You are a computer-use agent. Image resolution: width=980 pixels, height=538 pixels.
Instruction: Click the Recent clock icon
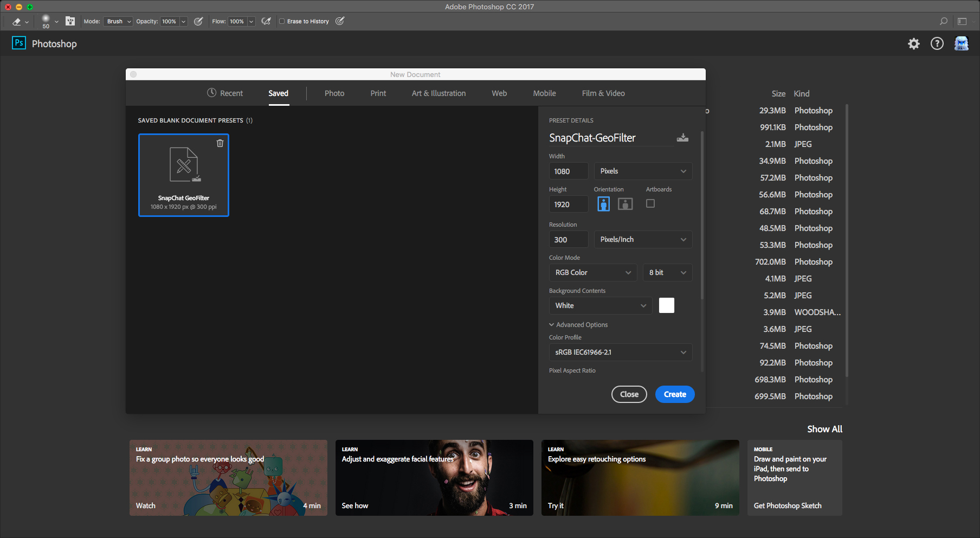211,93
